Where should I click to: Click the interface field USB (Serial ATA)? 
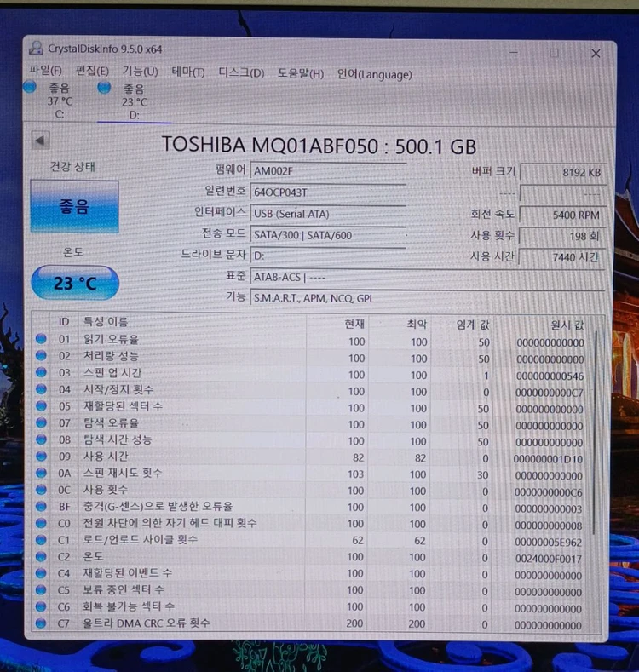pyautogui.click(x=328, y=214)
